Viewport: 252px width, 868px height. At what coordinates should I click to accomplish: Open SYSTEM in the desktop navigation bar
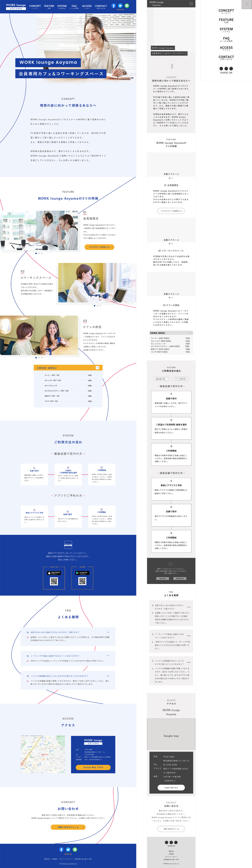pos(62,6)
